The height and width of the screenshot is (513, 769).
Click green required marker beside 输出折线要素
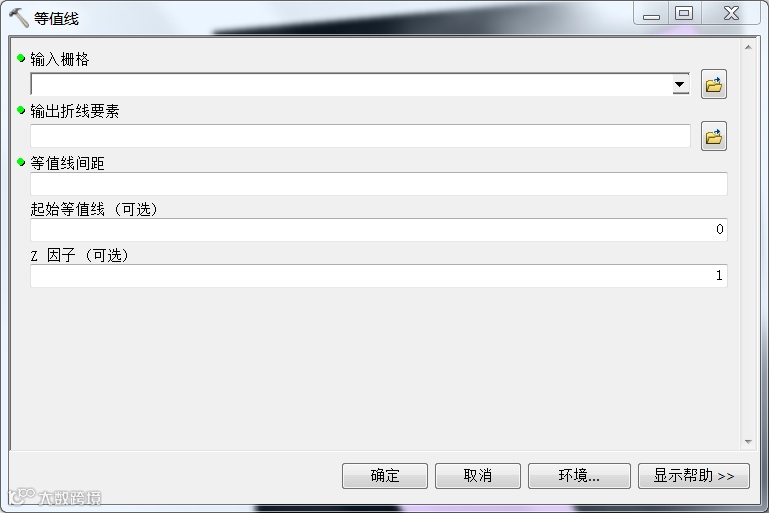21,110
